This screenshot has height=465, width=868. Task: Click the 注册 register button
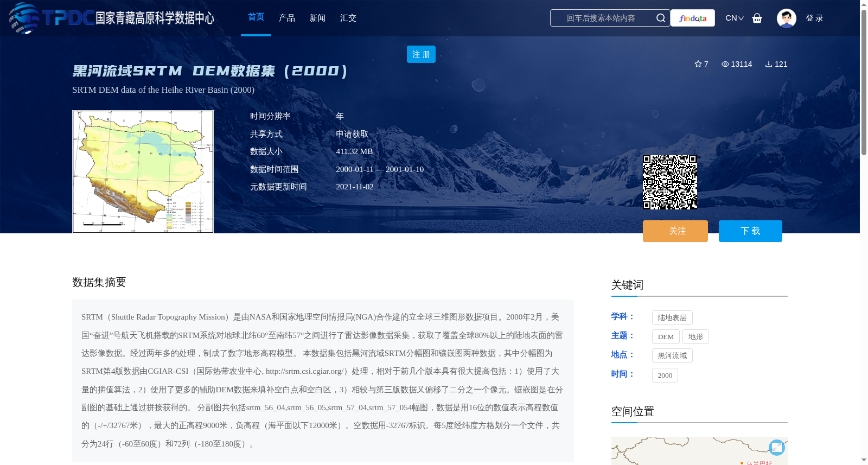click(x=421, y=54)
